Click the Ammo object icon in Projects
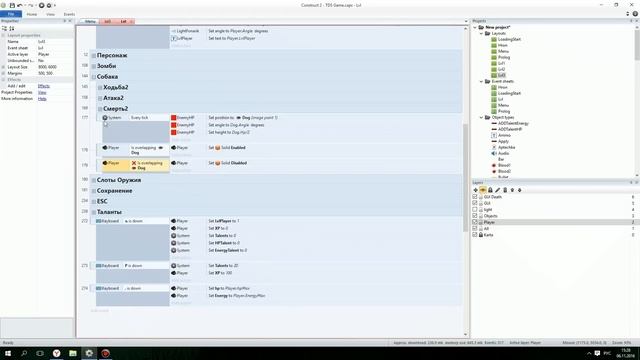This screenshot has width=640, height=360. 494,135
